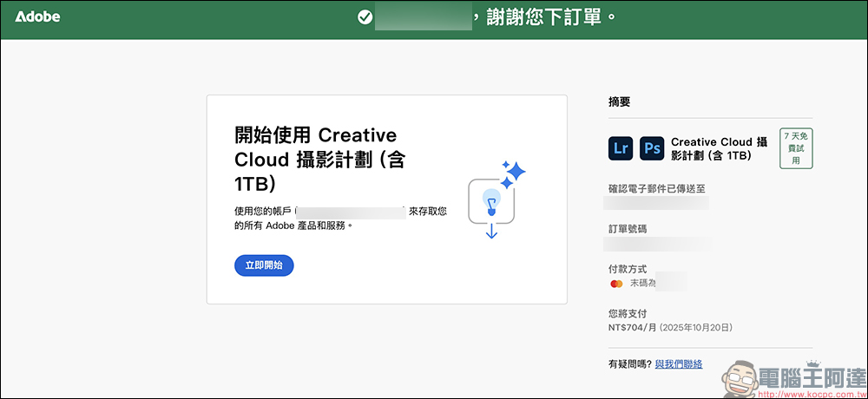Click the Photoshop (Ps) app icon
This screenshot has width=868, height=399.
pyautogui.click(x=652, y=148)
